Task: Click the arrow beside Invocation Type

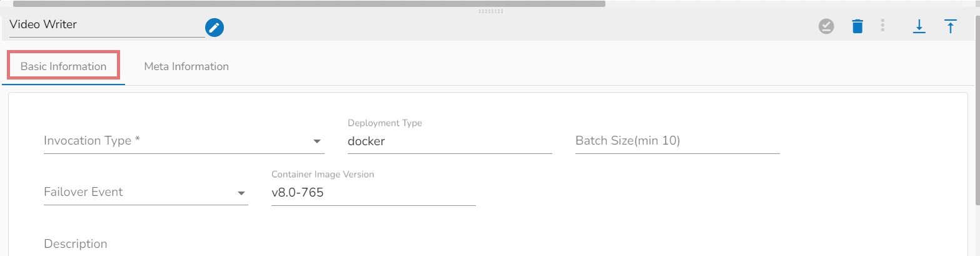Action: click(x=317, y=141)
